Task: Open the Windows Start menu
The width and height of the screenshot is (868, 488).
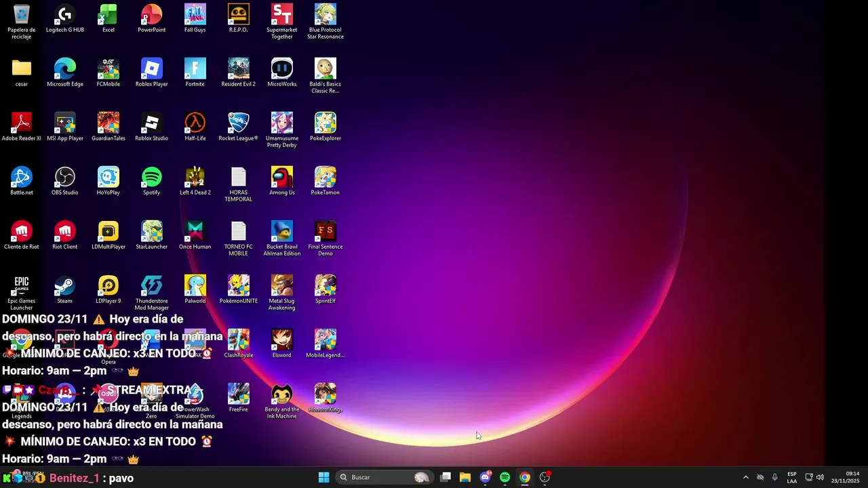Action: (323, 477)
